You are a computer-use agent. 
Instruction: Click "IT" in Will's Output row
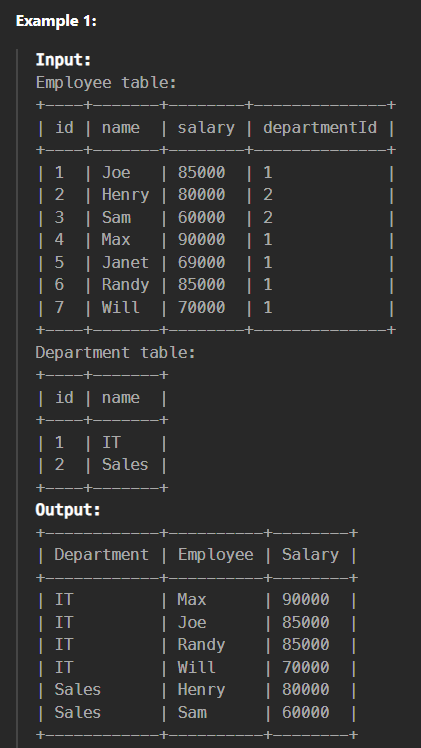pos(64,667)
